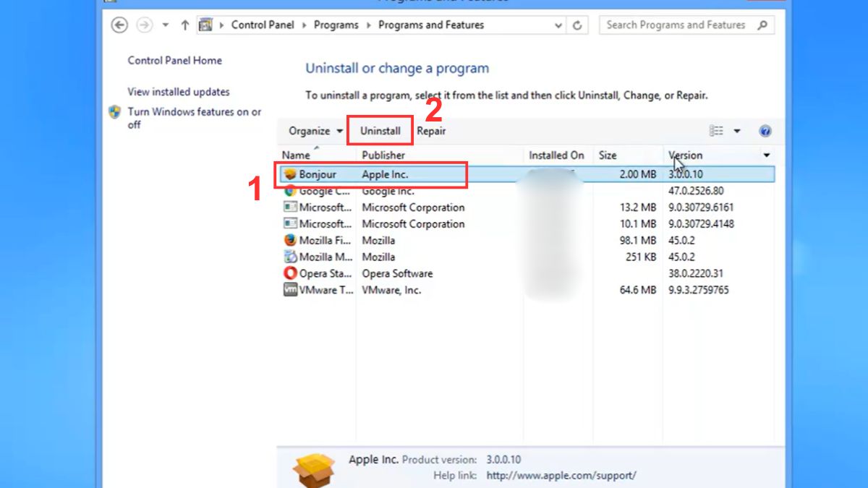The width and height of the screenshot is (868, 488).
Task: Click the VMware, Inc. publisher cell
Action: (x=391, y=291)
